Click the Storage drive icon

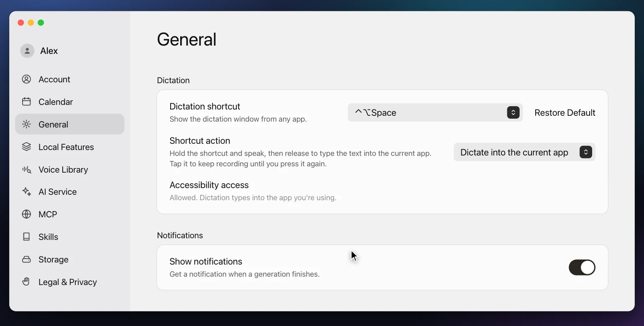pos(26,260)
